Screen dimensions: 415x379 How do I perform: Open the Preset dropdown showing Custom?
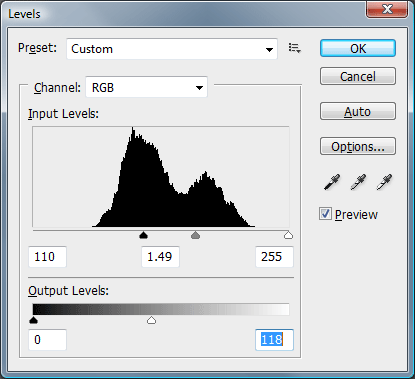click(x=172, y=49)
